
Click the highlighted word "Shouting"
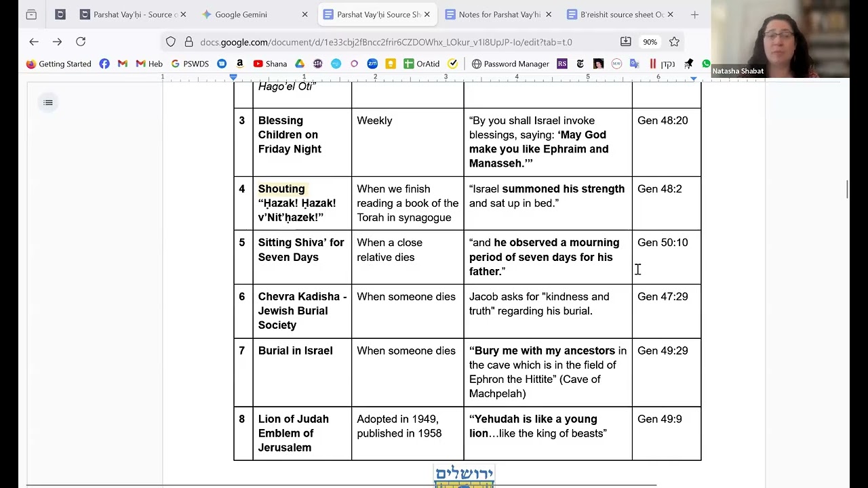coord(281,188)
